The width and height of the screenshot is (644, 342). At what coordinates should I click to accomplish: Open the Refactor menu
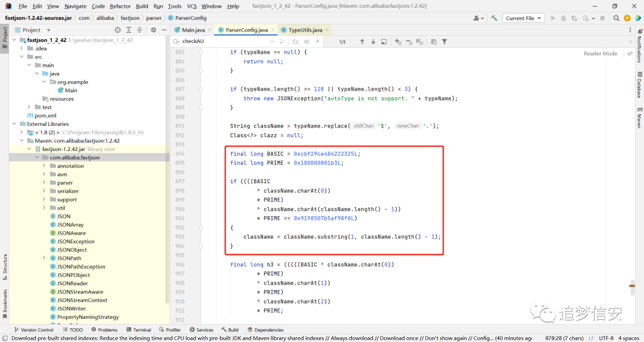tap(120, 6)
